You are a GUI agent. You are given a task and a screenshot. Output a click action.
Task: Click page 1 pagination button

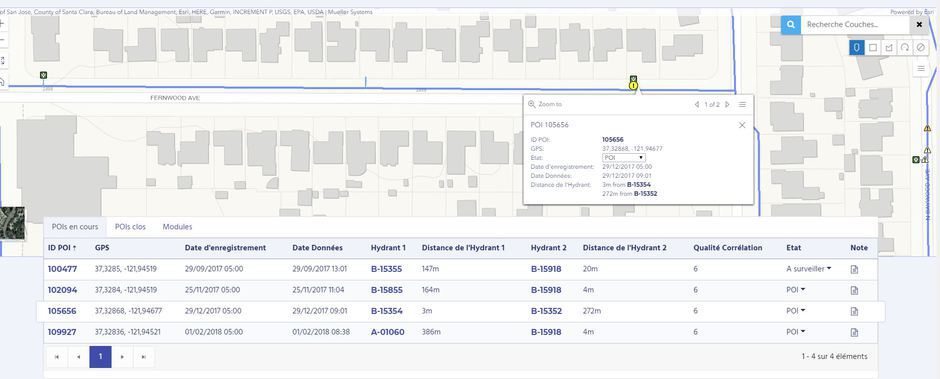coord(100,357)
